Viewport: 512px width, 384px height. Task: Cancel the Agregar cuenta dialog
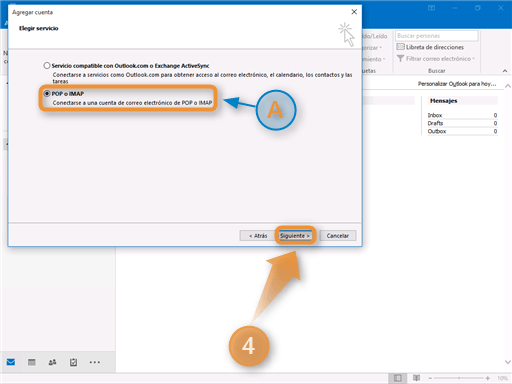click(338, 236)
